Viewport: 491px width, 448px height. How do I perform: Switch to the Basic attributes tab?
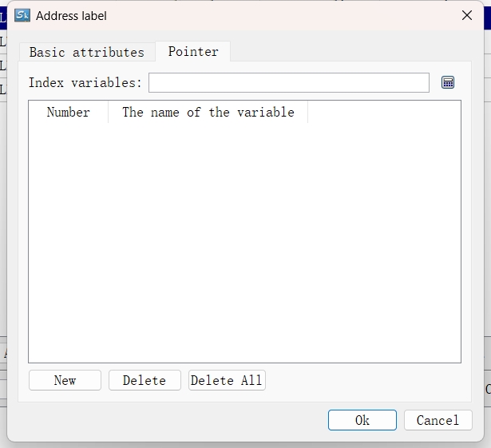point(86,52)
